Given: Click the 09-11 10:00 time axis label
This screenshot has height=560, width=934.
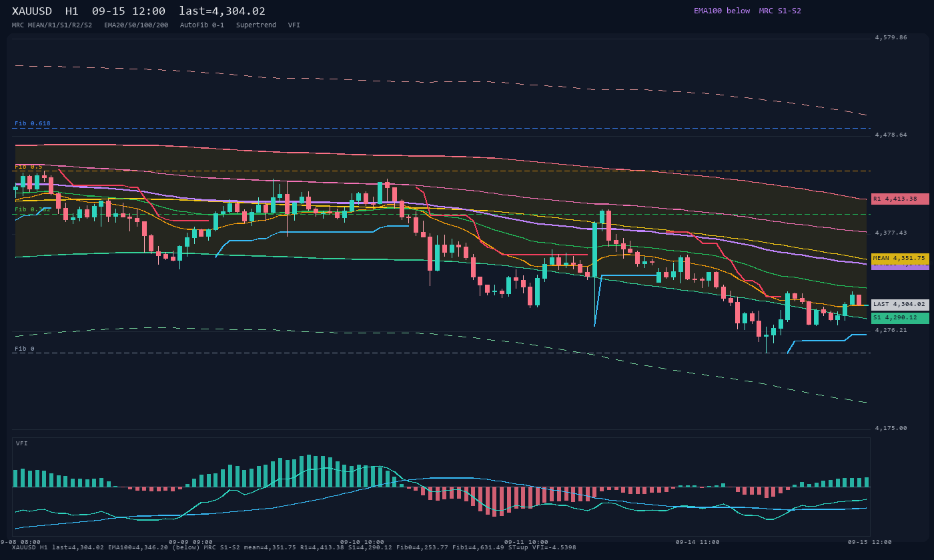Looking at the screenshot, I should 526,542.
